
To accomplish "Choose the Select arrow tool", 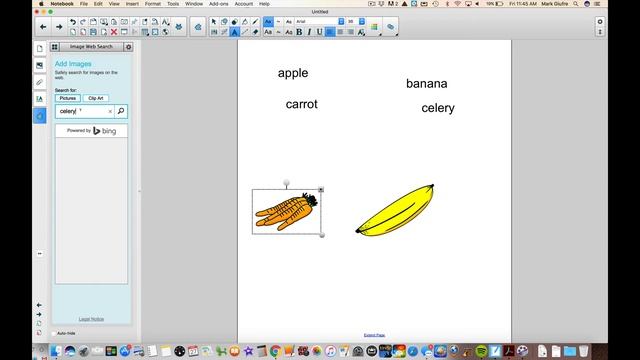I will coord(214,22).
